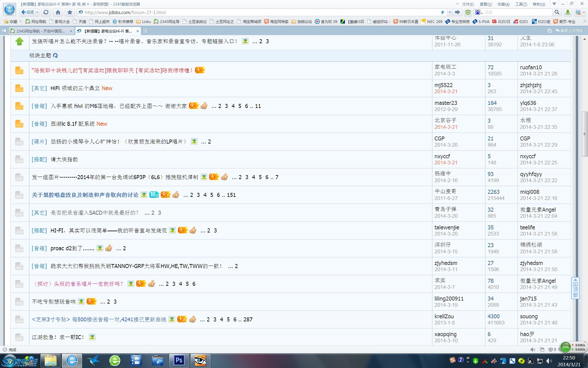Click in the Baidu search input field
This screenshot has height=368, width=588.
518,12
